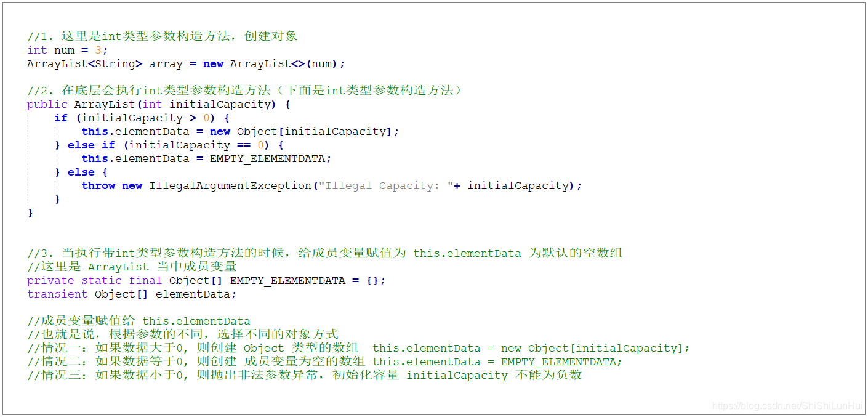Click the '//这里是 ArrayList 当中成员变量' comment

point(132,267)
